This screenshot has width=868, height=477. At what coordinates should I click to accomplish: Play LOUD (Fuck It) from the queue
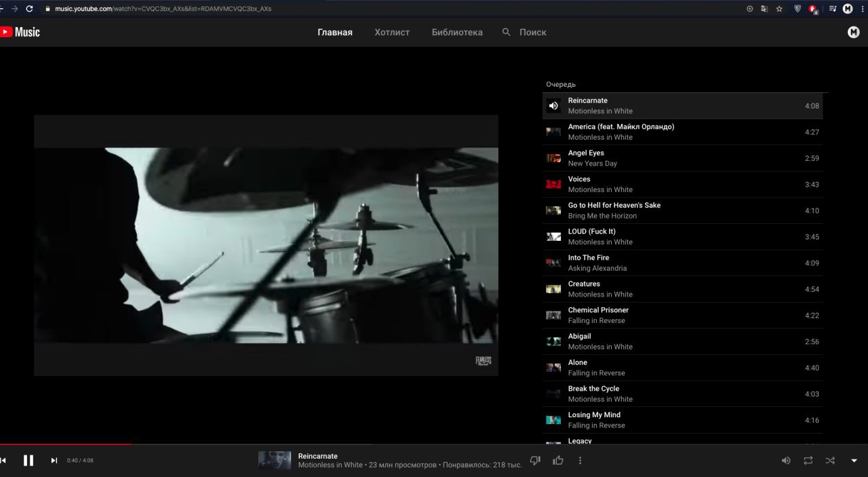tap(682, 237)
